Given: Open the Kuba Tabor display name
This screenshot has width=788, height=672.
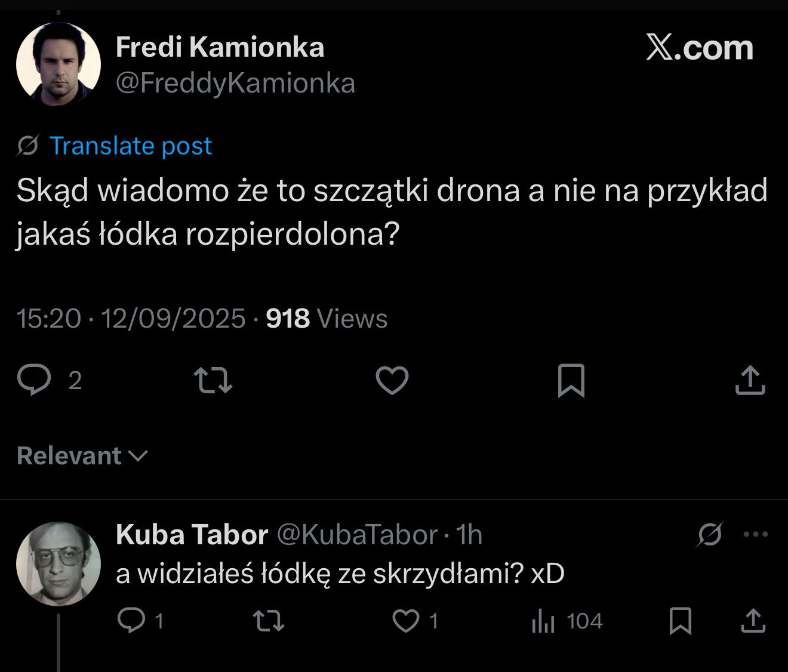Looking at the screenshot, I should 192,535.
